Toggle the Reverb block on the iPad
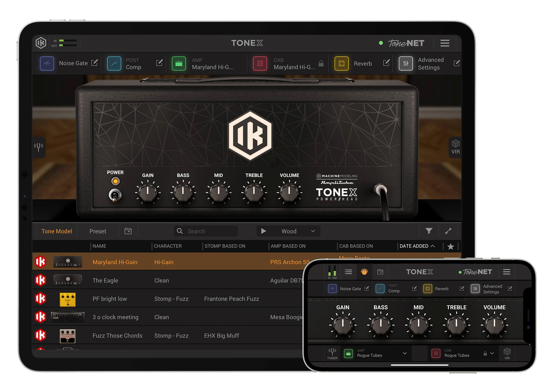Screen dimensions: 553x392 [x=342, y=64]
